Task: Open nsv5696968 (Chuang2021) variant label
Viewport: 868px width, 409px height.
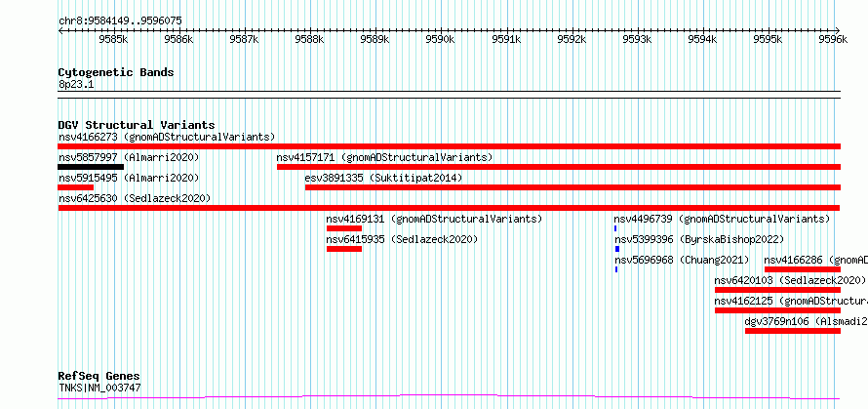Action: (682, 260)
